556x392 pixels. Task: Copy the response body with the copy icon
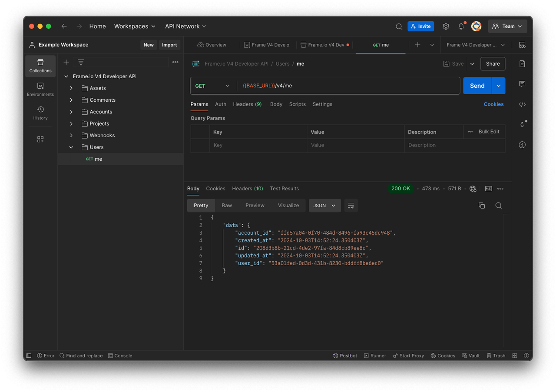(482, 206)
